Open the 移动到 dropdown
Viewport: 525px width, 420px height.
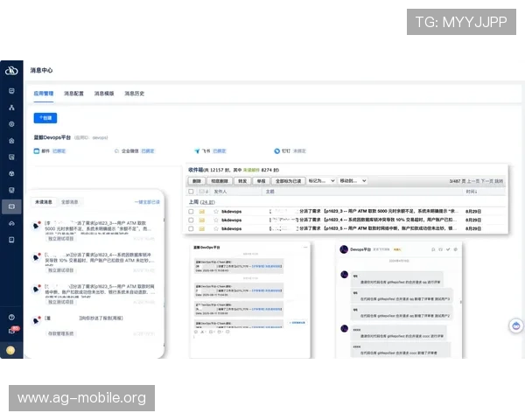(x=353, y=181)
